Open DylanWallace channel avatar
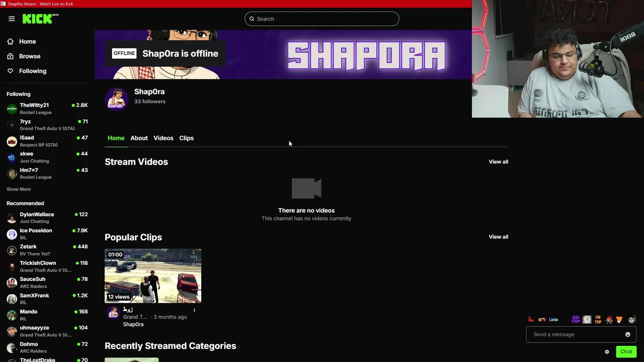 coord(12,218)
